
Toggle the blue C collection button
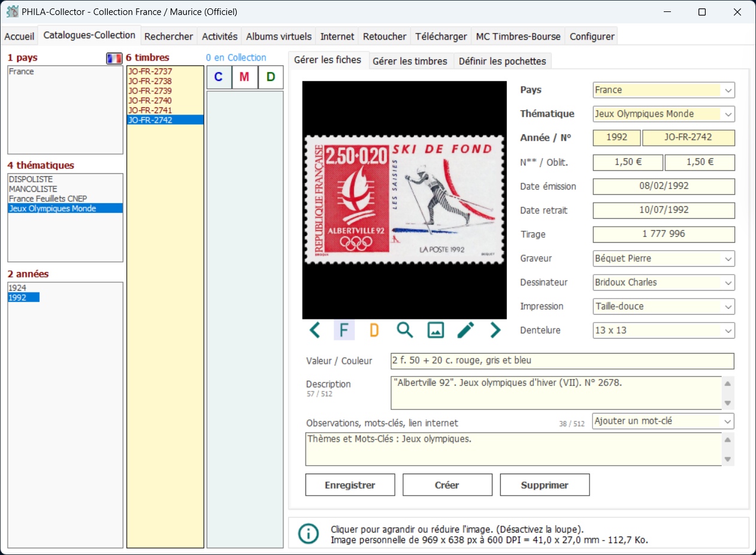click(x=219, y=77)
